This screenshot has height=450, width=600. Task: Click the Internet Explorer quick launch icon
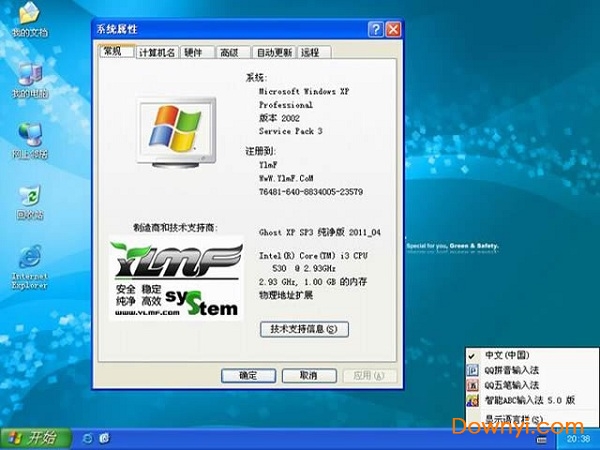click(87, 438)
